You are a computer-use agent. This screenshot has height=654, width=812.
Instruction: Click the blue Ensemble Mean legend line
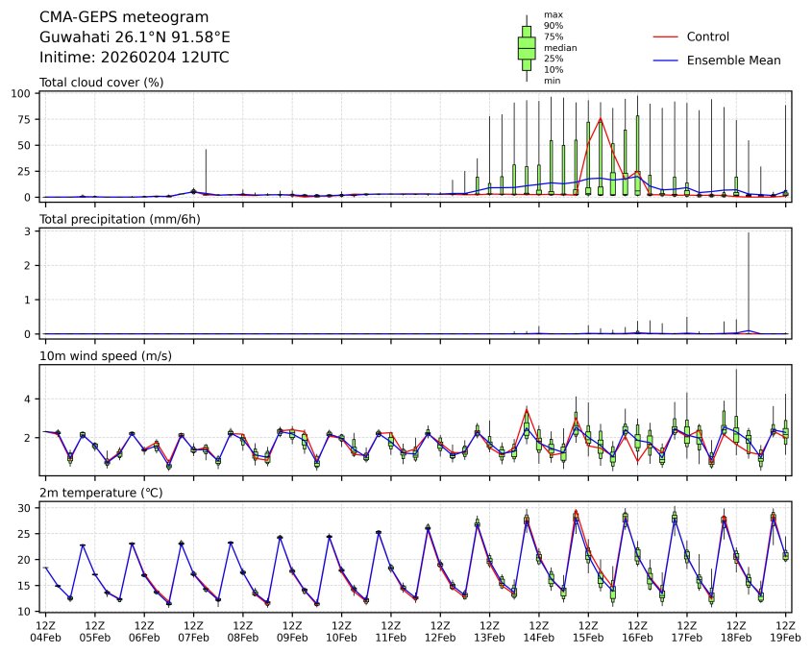[x=666, y=61]
